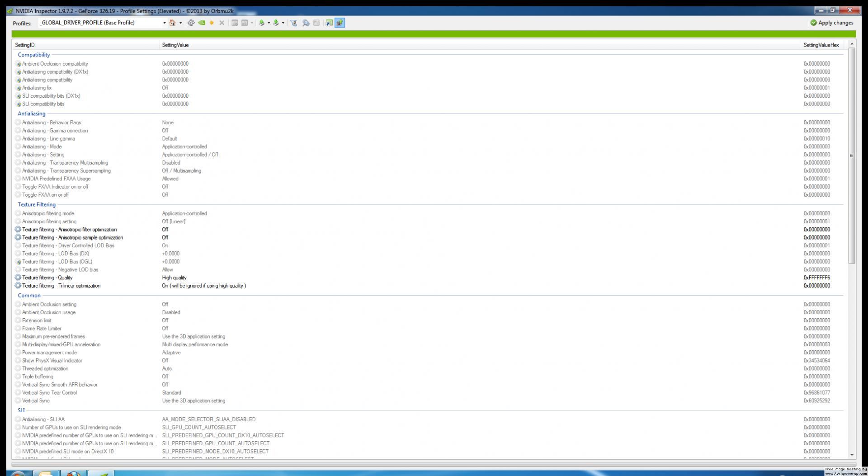The height and width of the screenshot is (476, 868).
Task: Click the magnifier scan profiles icon
Action: (x=306, y=23)
